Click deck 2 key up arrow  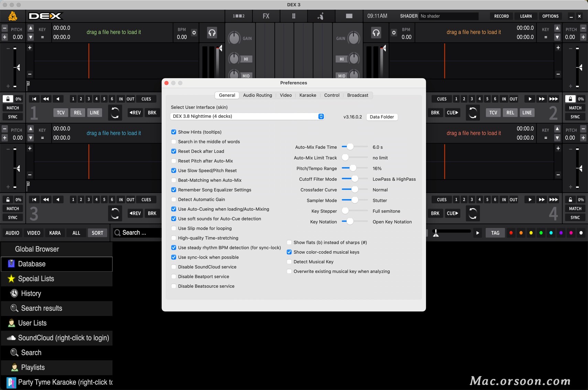coord(557,28)
